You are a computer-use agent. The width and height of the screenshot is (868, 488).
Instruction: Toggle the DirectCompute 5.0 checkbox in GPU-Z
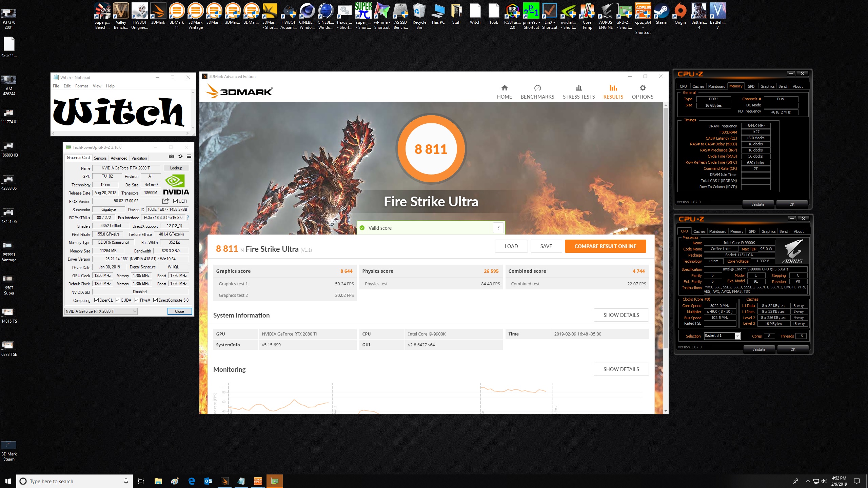point(155,300)
